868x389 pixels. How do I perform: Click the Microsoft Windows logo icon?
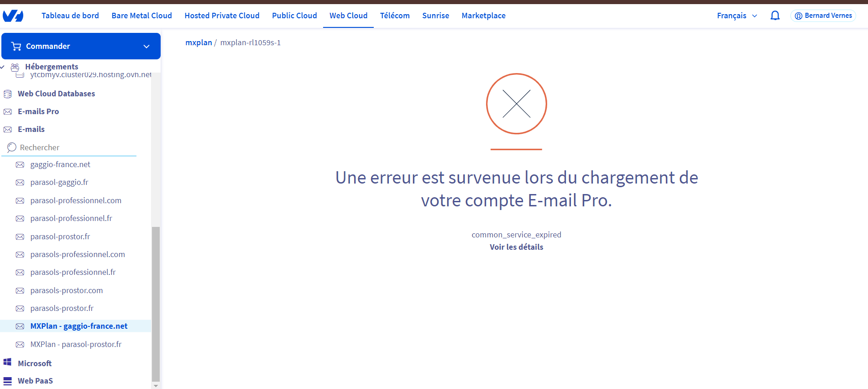pos(8,363)
